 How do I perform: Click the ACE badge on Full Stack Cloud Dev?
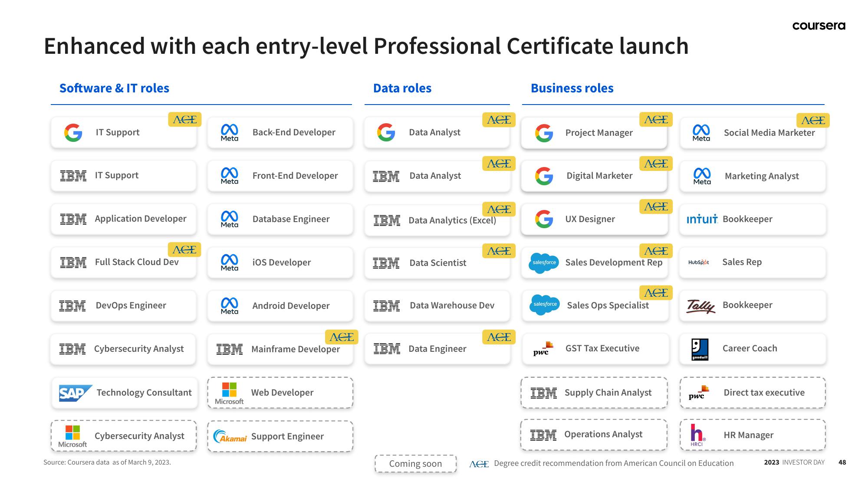pos(184,249)
